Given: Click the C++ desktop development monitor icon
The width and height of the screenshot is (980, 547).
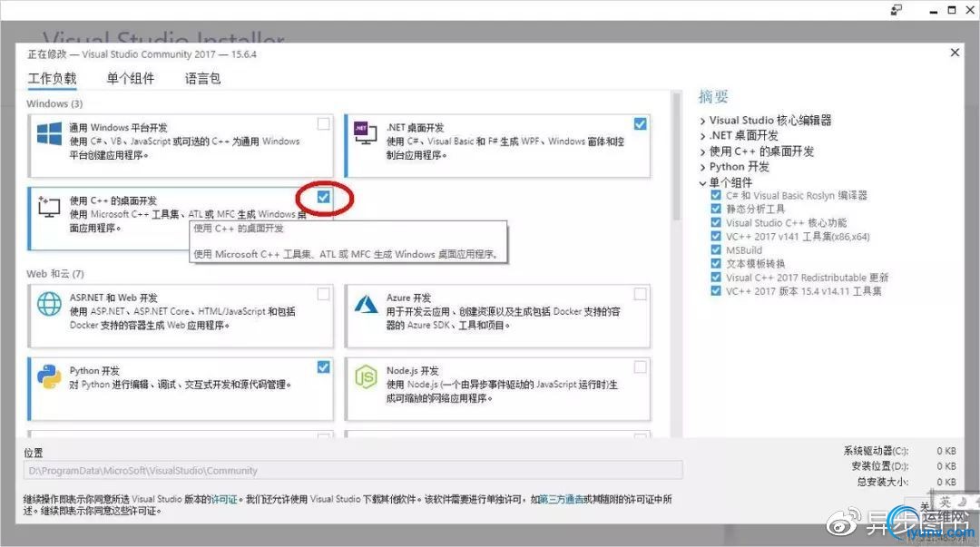Looking at the screenshot, I should 49,206.
